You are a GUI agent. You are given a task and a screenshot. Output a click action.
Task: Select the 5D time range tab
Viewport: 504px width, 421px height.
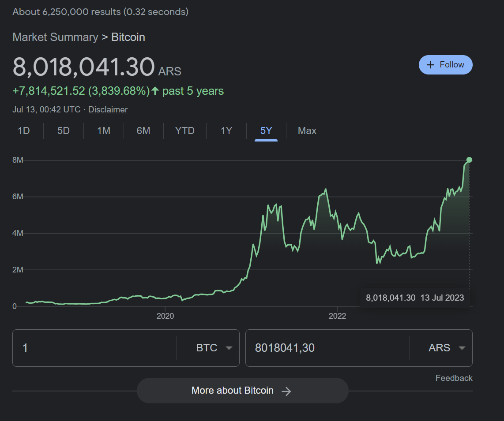[64, 131]
